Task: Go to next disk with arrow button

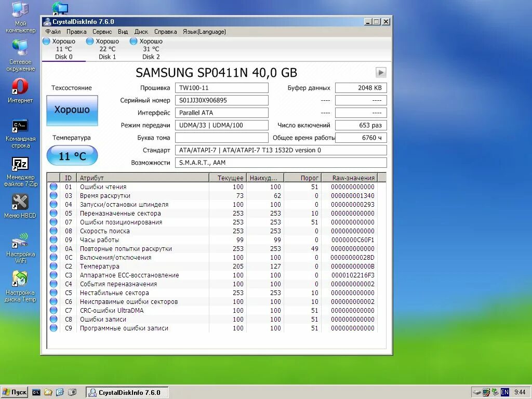Action: tap(381, 72)
